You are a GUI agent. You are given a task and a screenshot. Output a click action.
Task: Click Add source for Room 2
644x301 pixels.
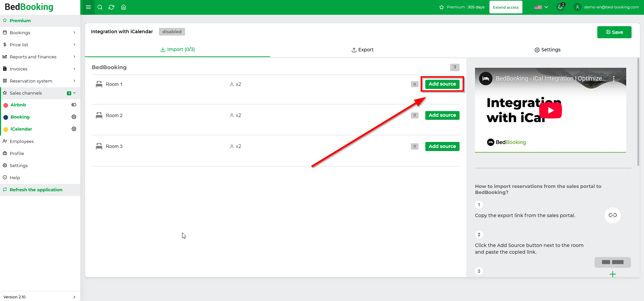click(442, 115)
